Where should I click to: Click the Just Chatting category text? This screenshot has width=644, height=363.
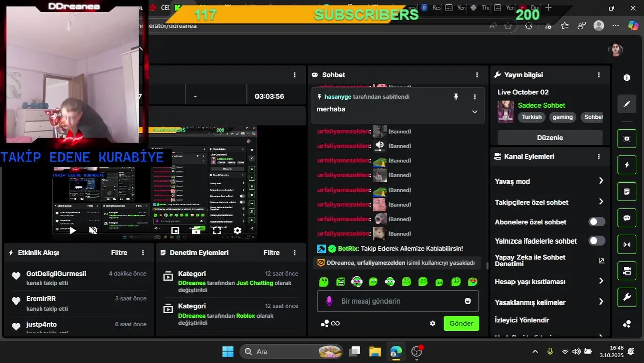[x=254, y=283]
